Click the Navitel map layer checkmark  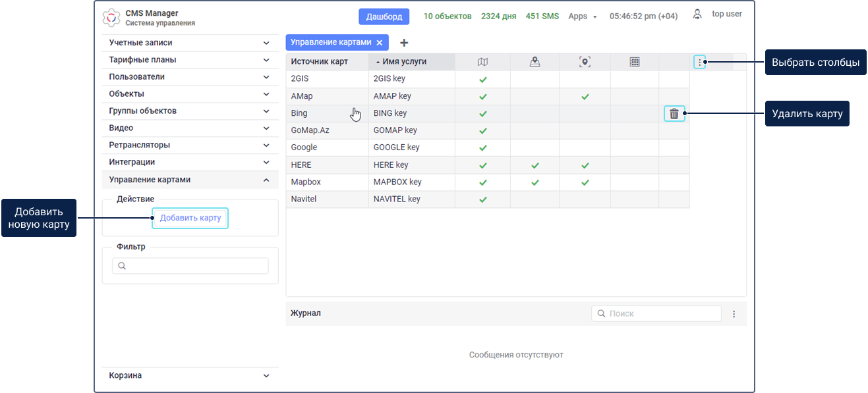click(x=482, y=199)
